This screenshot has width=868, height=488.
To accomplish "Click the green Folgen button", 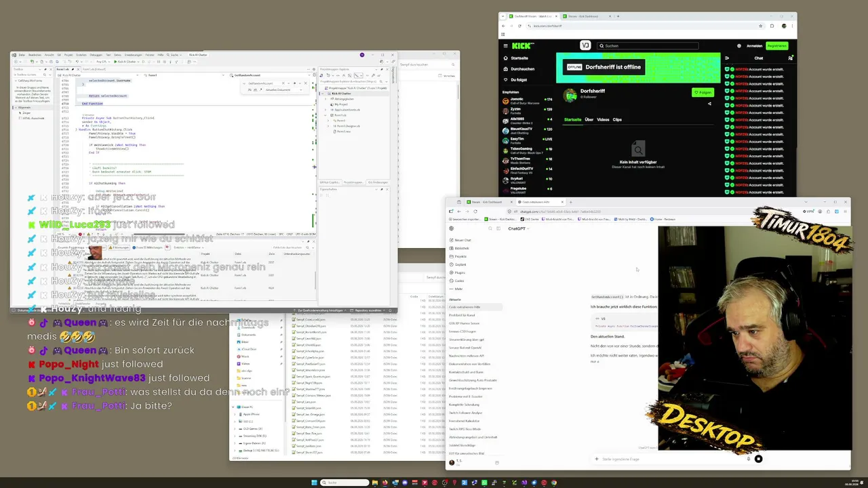I will [703, 92].
